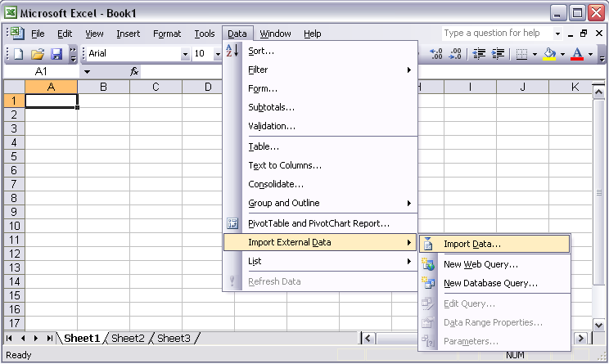Click the Sort A-Z menu icon
This screenshot has width=609, height=364.
[232, 51]
